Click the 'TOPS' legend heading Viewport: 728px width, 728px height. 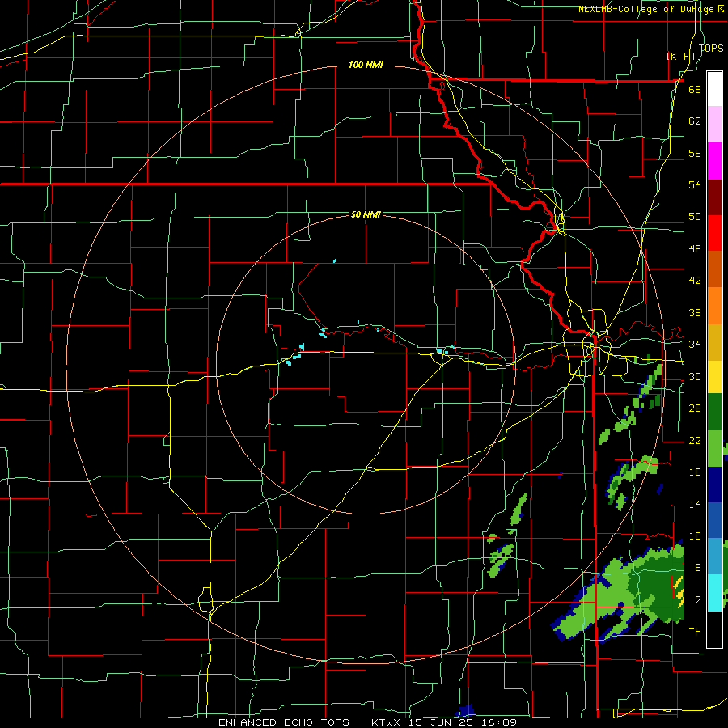(711, 48)
